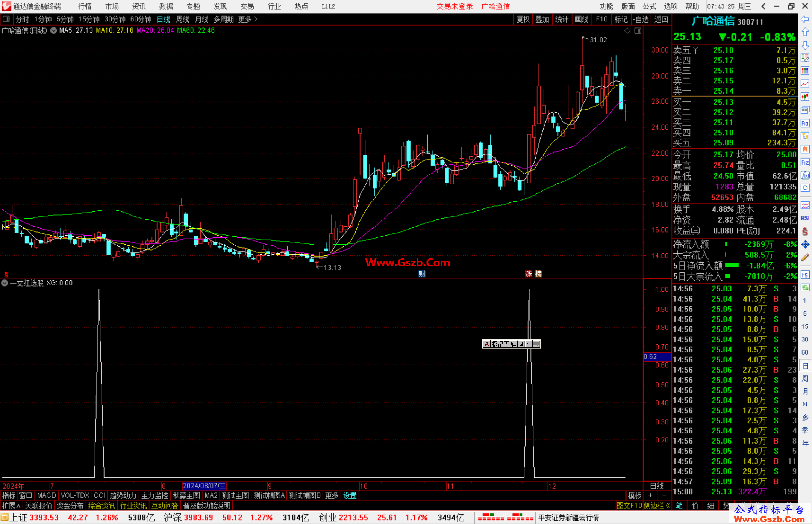Viewport: 812px width, 524px height.
Task: Click the red S icon in sidebar
Action: [x=805, y=231]
